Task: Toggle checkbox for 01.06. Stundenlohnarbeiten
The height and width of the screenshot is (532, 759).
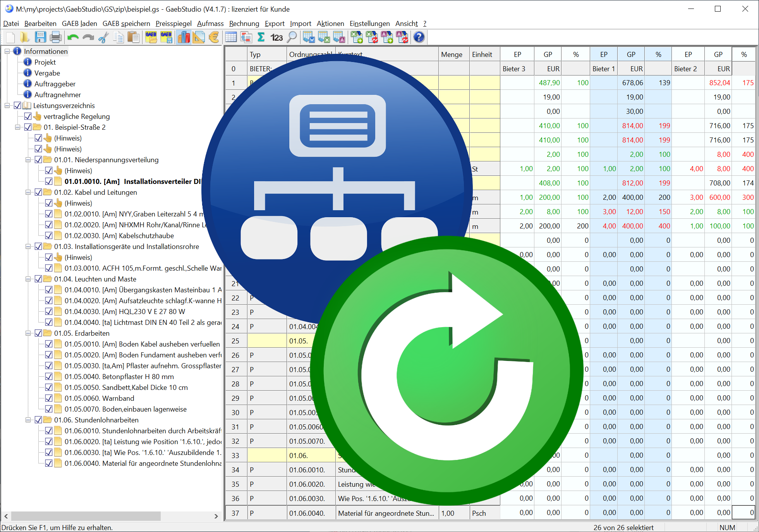Action: point(38,420)
